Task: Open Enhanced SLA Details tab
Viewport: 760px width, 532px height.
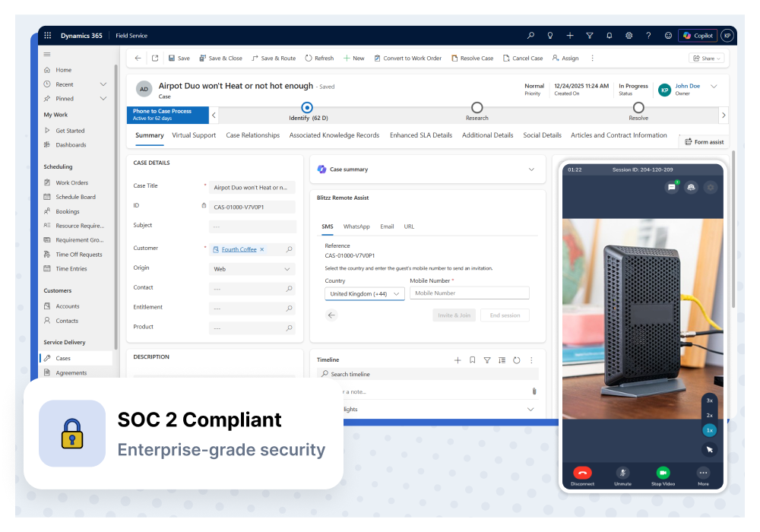Action: pyautogui.click(x=421, y=135)
